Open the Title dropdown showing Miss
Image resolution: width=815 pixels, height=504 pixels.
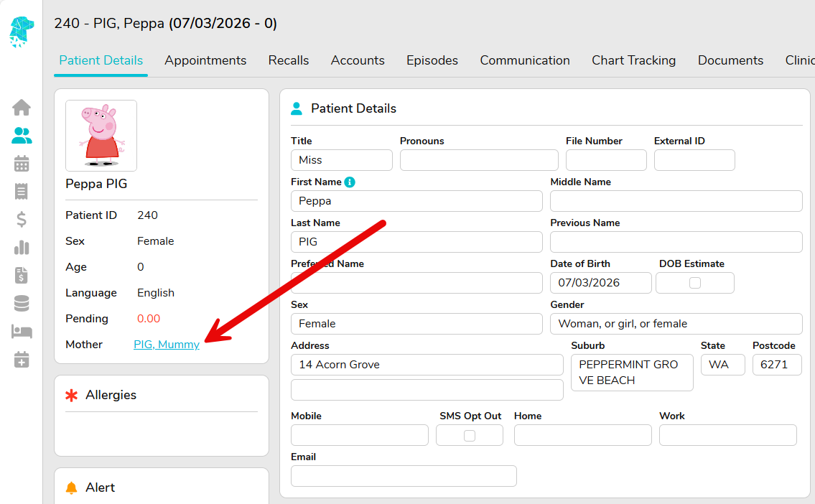point(341,160)
